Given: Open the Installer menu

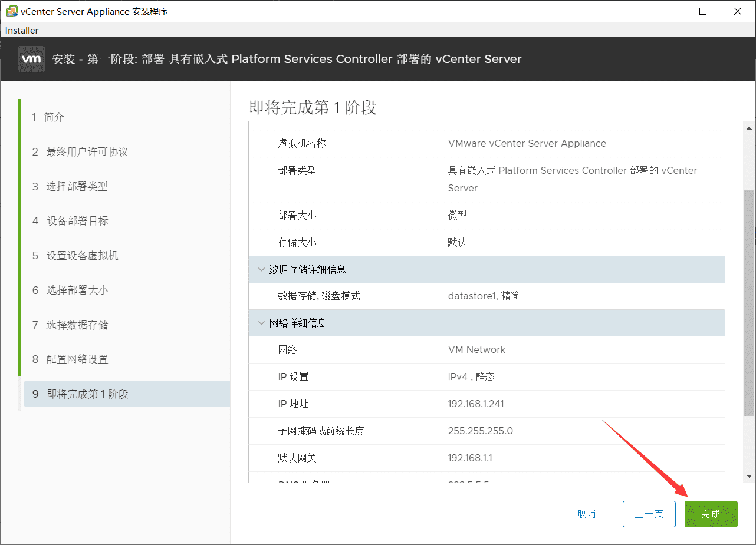Looking at the screenshot, I should (x=22, y=30).
